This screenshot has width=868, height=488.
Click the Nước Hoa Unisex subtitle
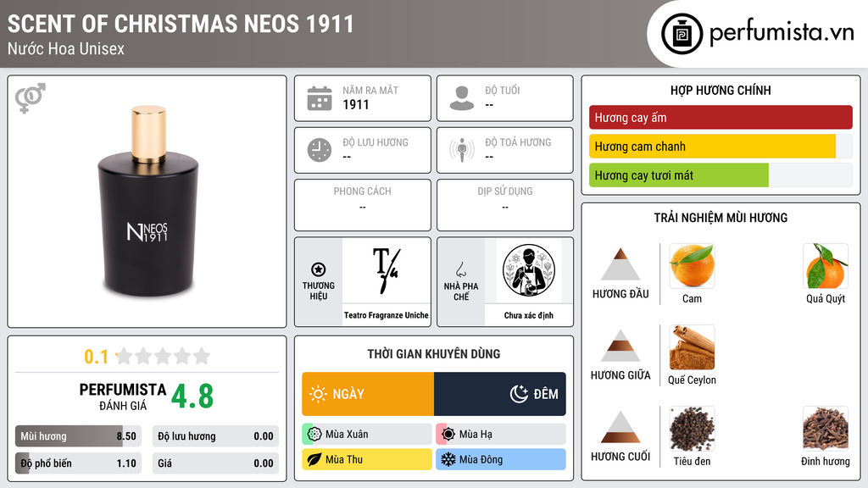point(66,48)
